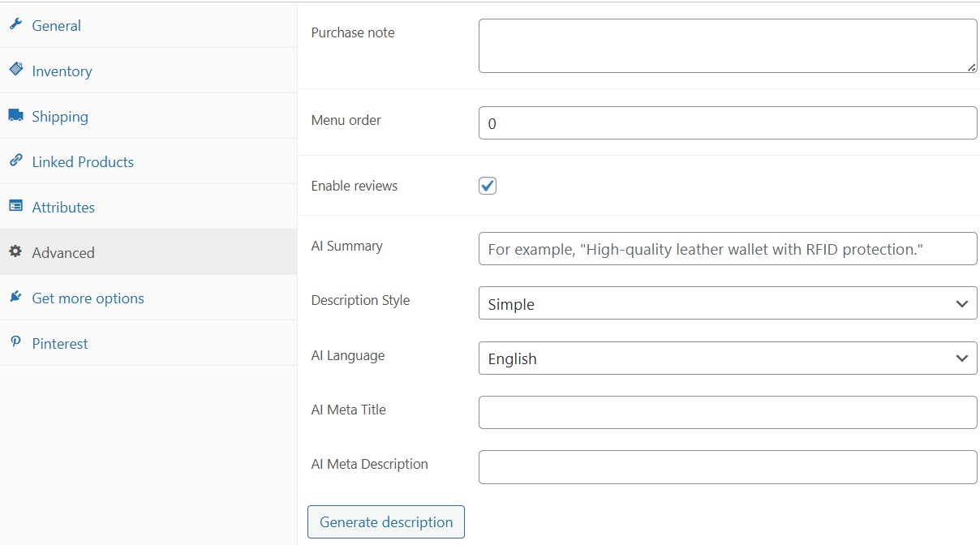Click the Description Style label

[361, 300]
